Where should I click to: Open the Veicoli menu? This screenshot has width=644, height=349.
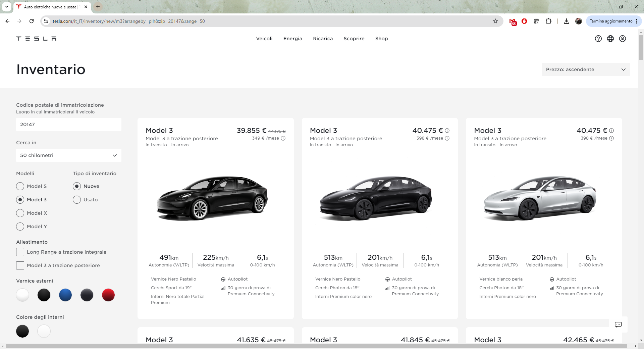[264, 39]
